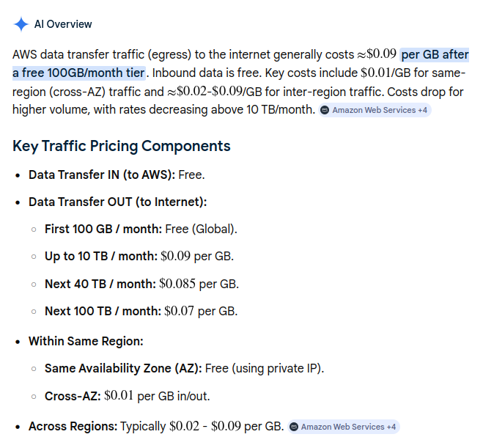Open the bottom Amazon Web Services +4 source chip
This screenshot has height=448, width=483.
point(344,427)
